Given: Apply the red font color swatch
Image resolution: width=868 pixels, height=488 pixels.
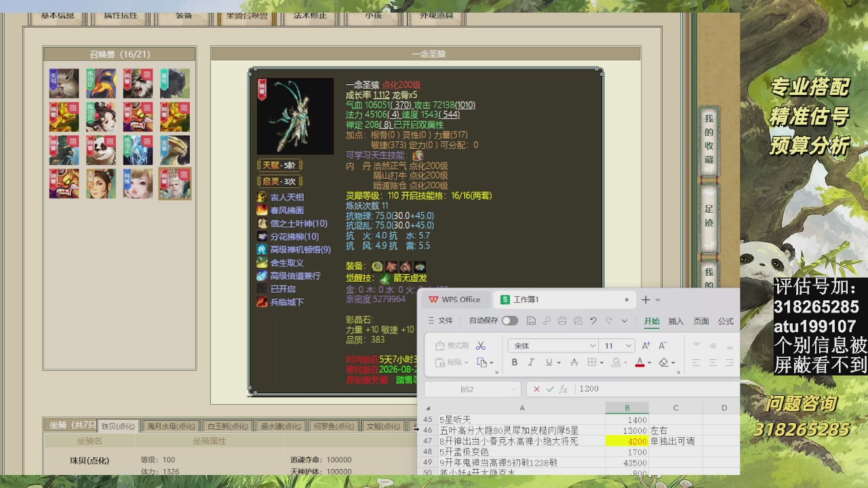Looking at the screenshot, I should 639,363.
